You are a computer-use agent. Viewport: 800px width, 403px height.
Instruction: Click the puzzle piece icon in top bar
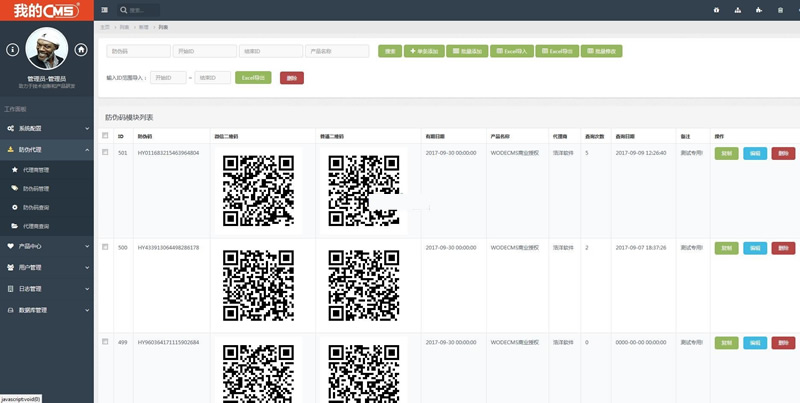759,10
